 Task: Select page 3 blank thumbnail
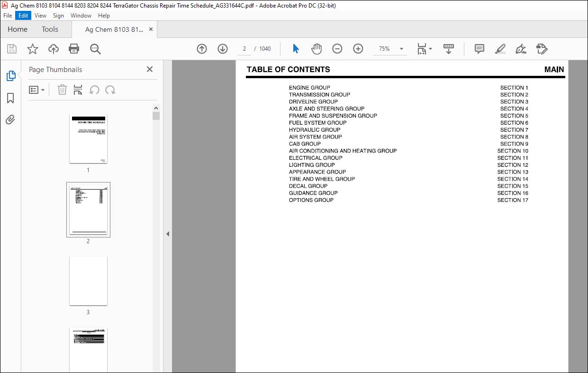(88, 281)
